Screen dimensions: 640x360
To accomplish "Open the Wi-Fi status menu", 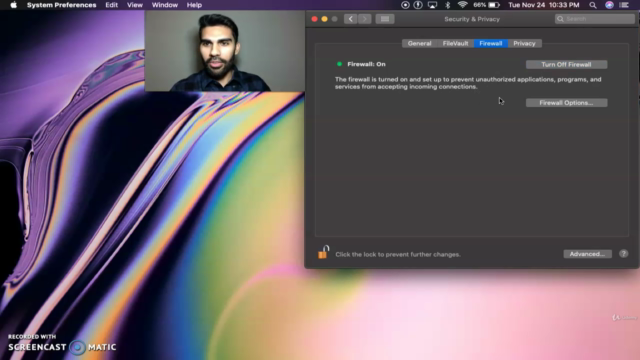I will point(462,5).
